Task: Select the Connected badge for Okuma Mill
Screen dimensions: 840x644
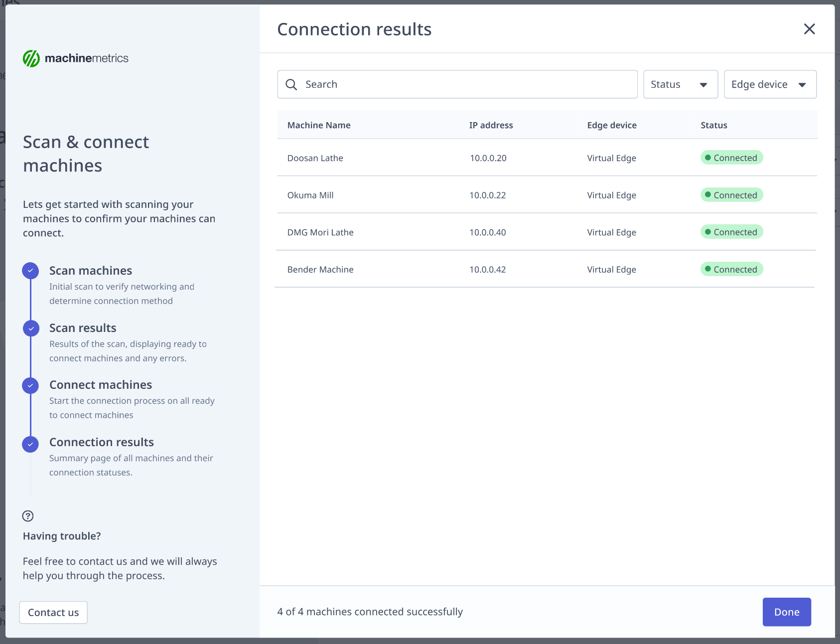Action: [731, 195]
